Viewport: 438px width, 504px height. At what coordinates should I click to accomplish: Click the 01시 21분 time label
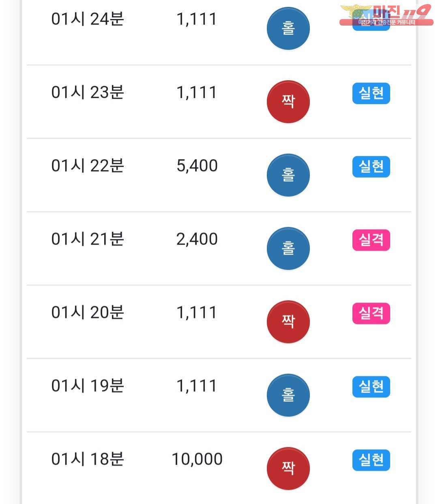click(88, 239)
